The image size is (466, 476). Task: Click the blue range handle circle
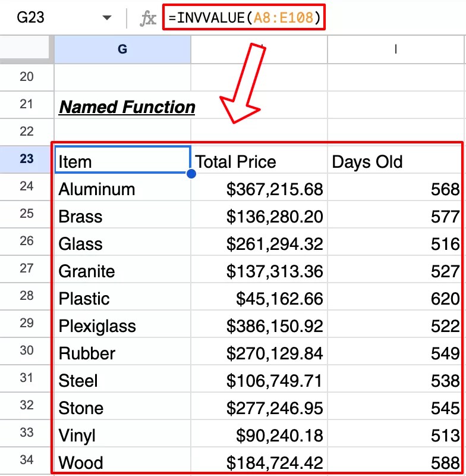coord(191,172)
